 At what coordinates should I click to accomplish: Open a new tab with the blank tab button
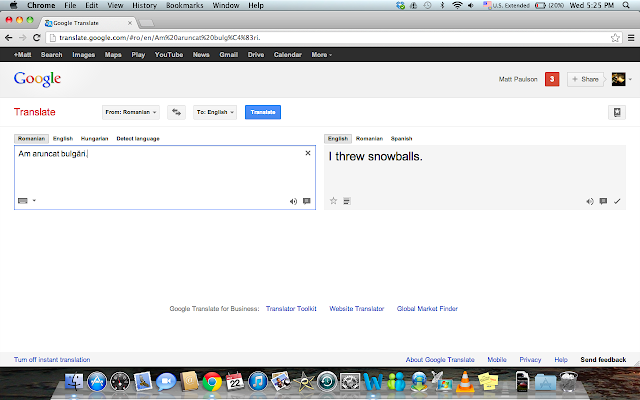(x=147, y=23)
